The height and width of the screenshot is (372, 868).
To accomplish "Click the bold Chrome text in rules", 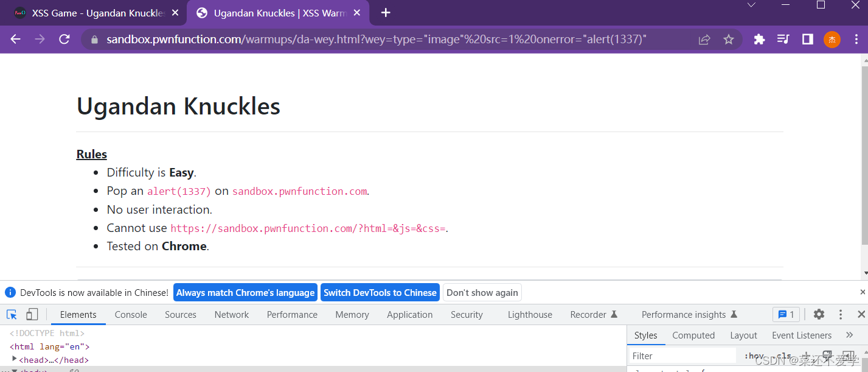I will coord(184,246).
